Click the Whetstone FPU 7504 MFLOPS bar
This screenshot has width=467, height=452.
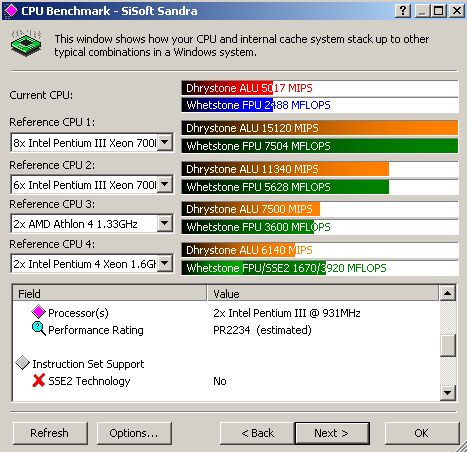[320, 146]
